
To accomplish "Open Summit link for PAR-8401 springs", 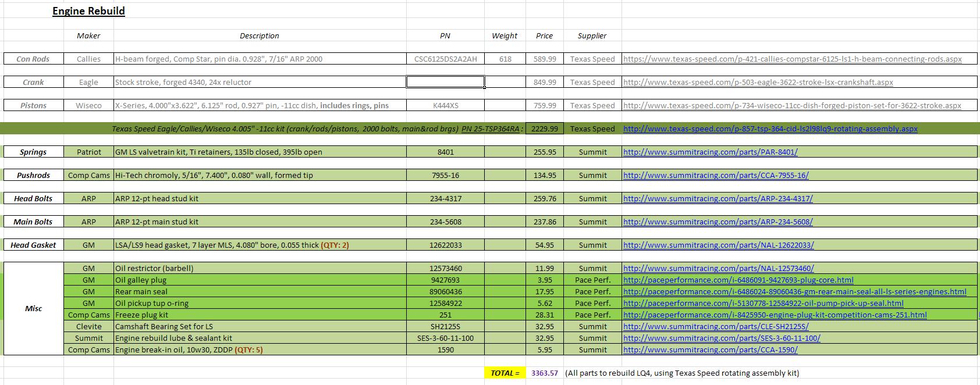I will (710, 152).
